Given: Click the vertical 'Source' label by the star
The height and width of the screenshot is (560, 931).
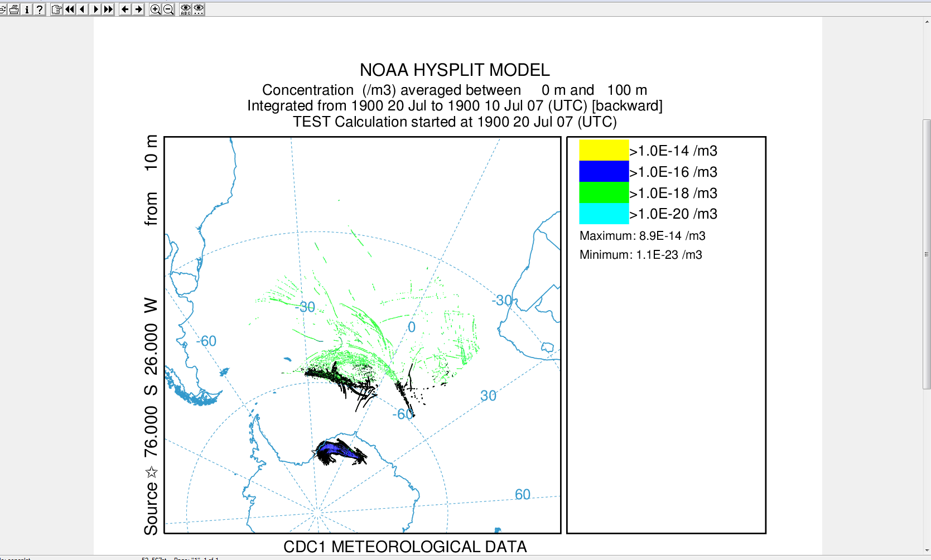Looking at the screenshot, I should (x=151, y=509).
